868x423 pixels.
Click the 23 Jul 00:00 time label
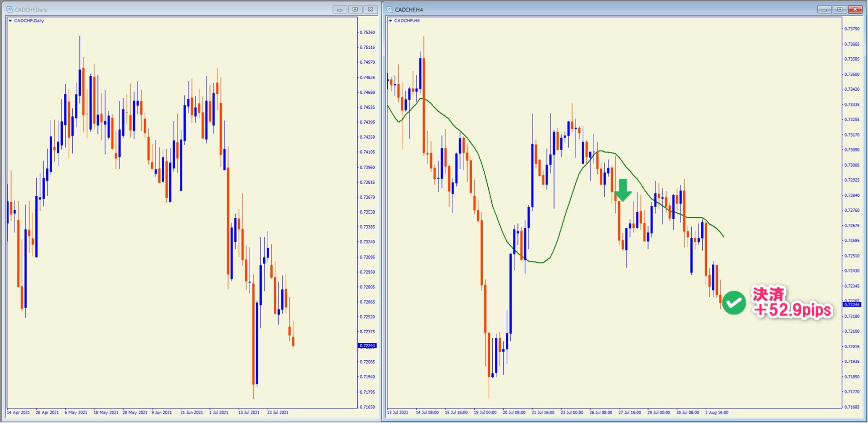(572, 412)
